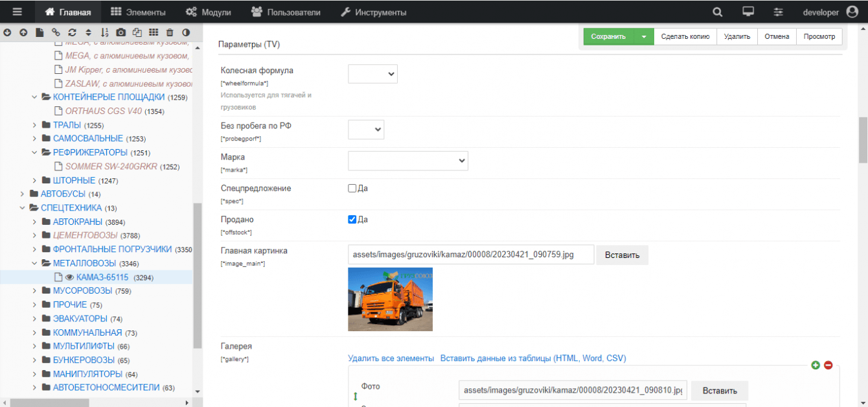The image size is (868, 407).
Task: Open Марка dropdown list
Action: click(x=408, y=161)
